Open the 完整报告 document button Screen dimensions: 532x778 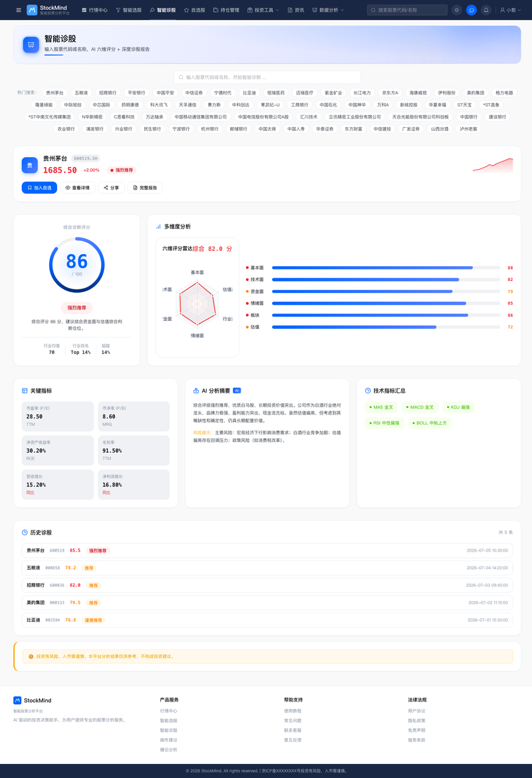click(x=145, y=188)
